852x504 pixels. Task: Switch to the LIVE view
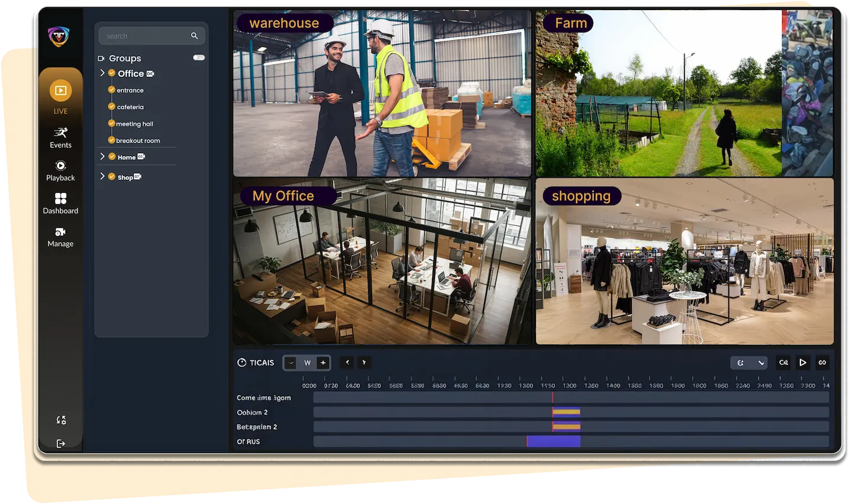60,95
